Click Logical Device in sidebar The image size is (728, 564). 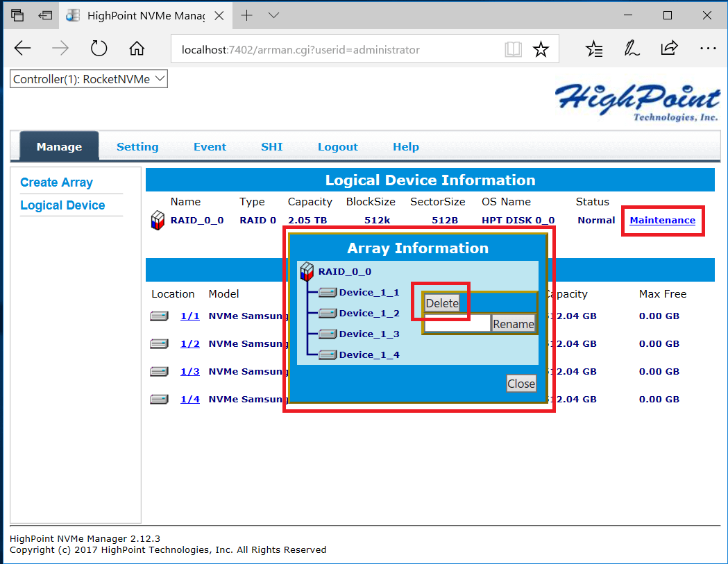[x=62, y=205]
